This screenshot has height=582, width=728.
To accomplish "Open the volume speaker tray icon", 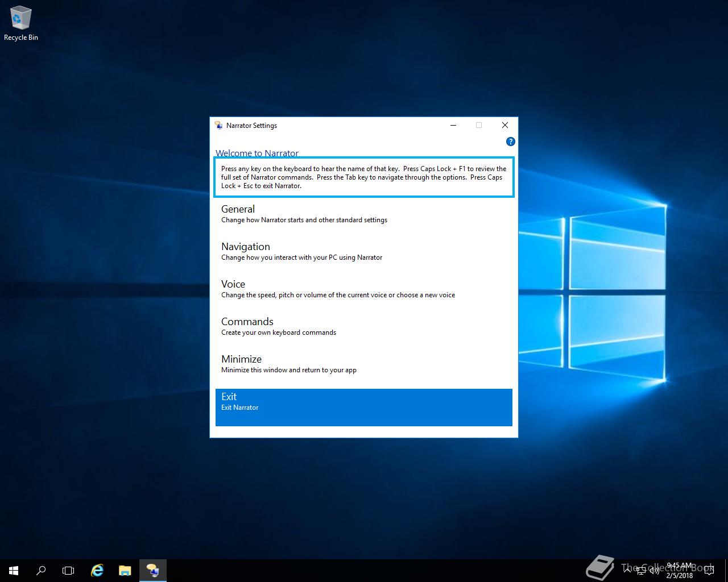I will (655, 571).
